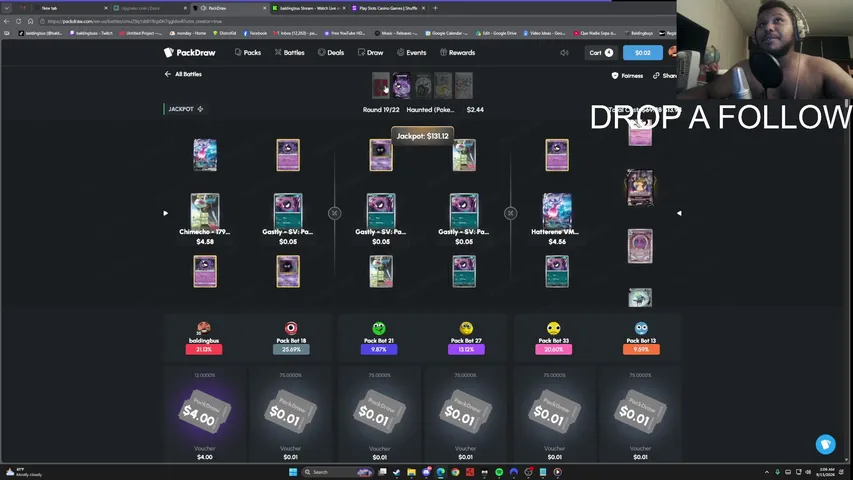The image size is (853, 480).
Task: Click the Chimecho card worth $4.58
Action: click(x=205, y=210)
